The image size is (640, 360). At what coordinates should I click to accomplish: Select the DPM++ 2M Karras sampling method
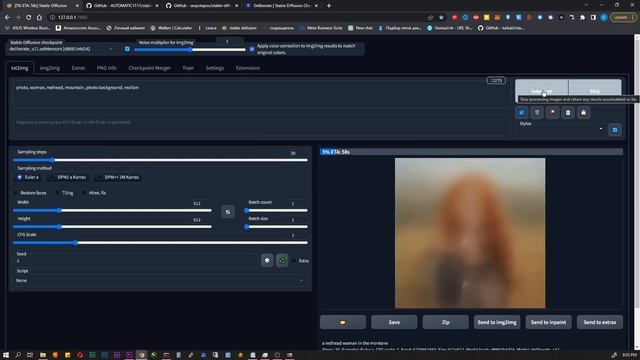point(118,177)
